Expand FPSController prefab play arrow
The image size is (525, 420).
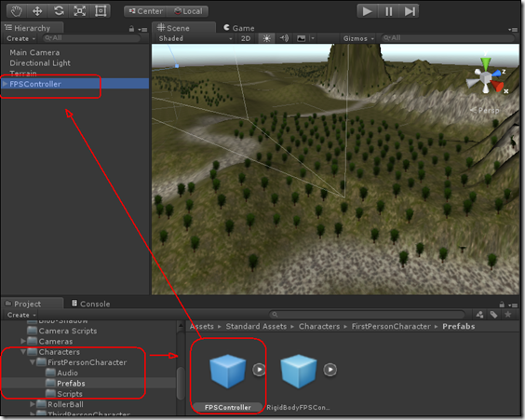click(x=259, y=370)
